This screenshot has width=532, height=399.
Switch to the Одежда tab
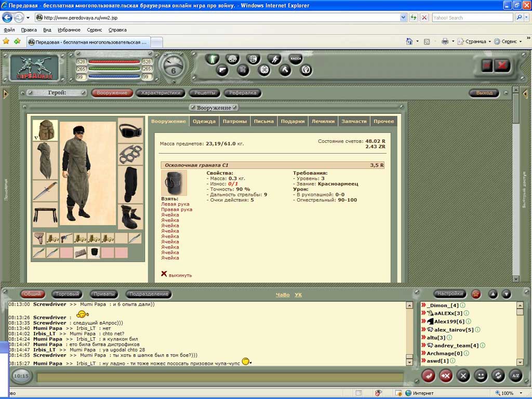[204, 121]
